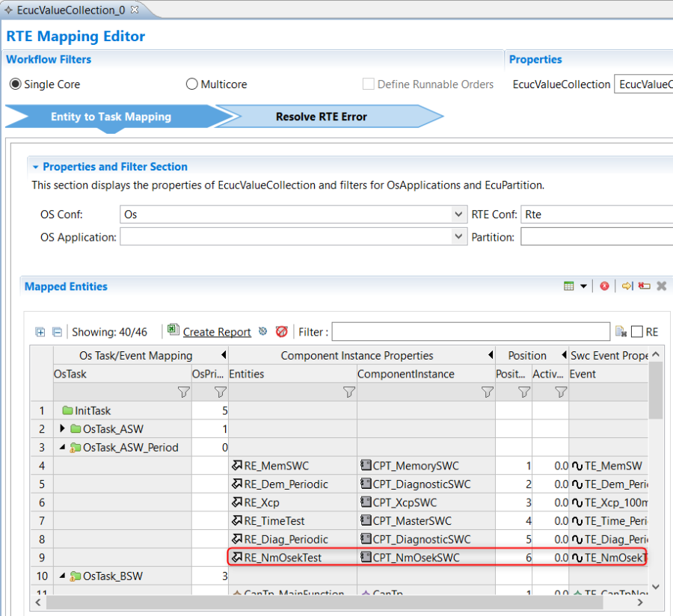
Task: Click the green table layout icon in Mapped Entities
Action: click(569, 286)
